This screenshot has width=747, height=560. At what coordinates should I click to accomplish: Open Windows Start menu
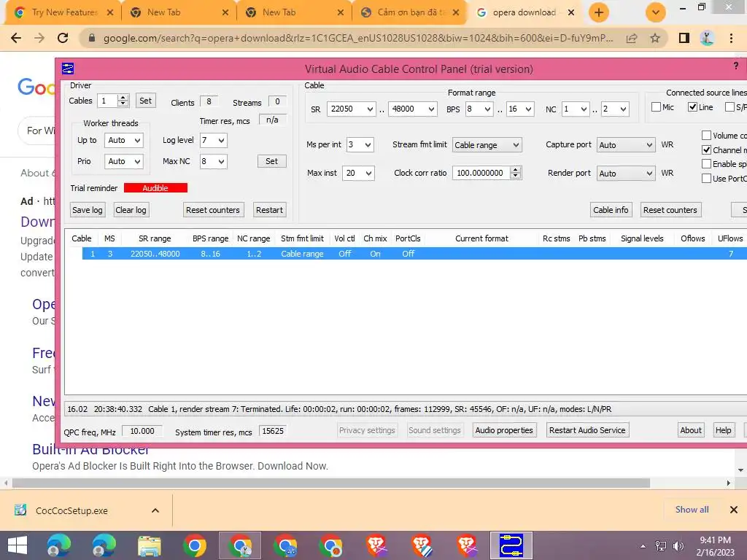pos(18,545)
